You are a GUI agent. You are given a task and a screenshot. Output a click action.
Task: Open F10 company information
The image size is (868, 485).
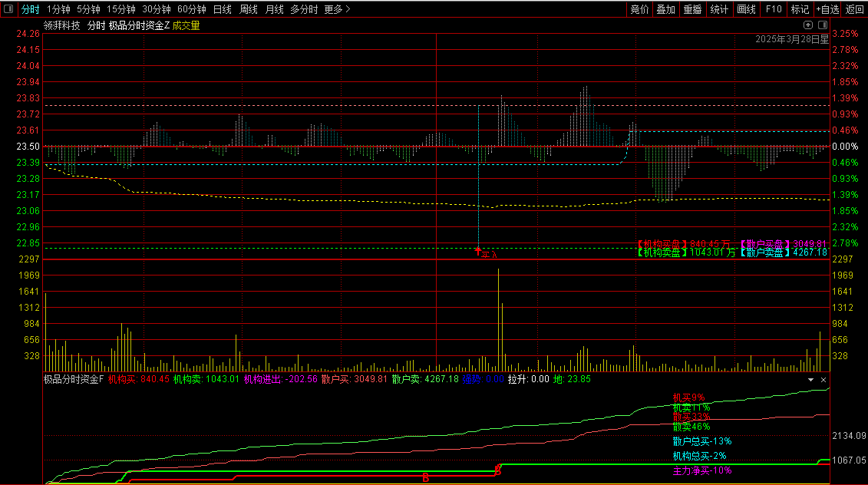coord(774,9)
